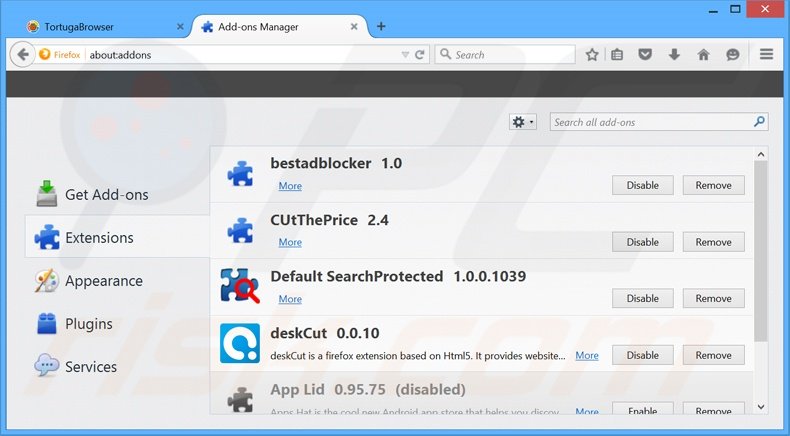
Task: Select the Extensions category
Action: coord(117,237)
